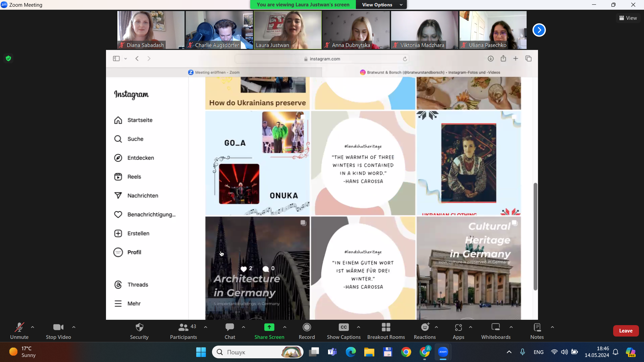Image resolution: width=644 pixels, height=362 pixels.
Task: Open Breakout Rooms
Action: [386, 327]
